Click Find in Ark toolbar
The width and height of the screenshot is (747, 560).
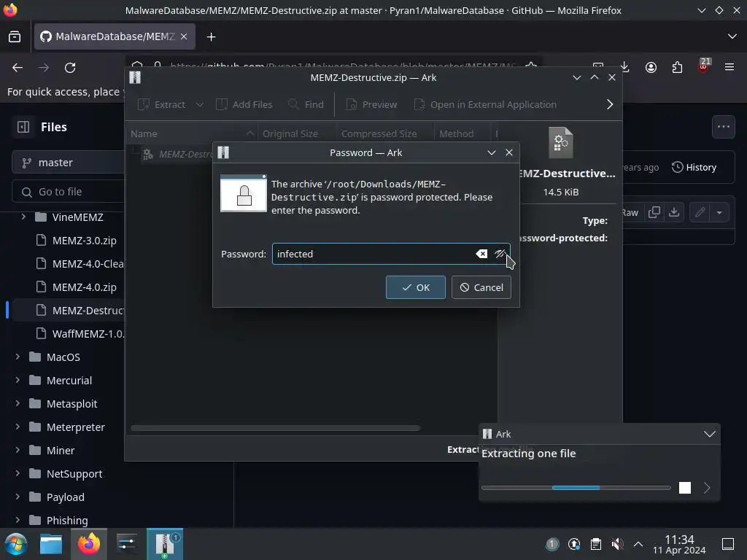tap(306, 104)
